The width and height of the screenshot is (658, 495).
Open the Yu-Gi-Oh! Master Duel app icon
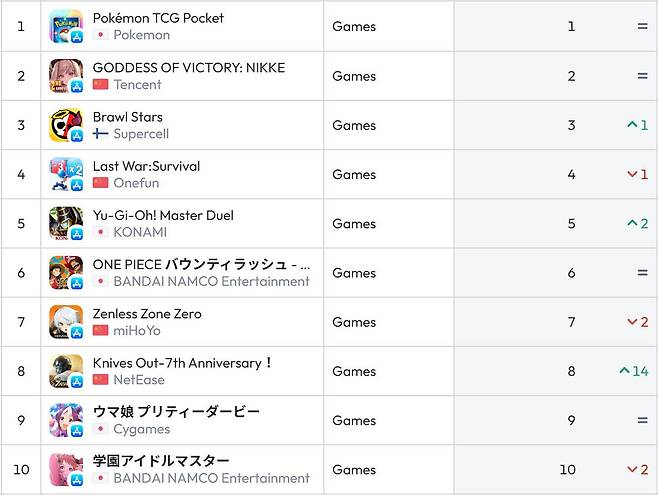[x=66, y=224]
